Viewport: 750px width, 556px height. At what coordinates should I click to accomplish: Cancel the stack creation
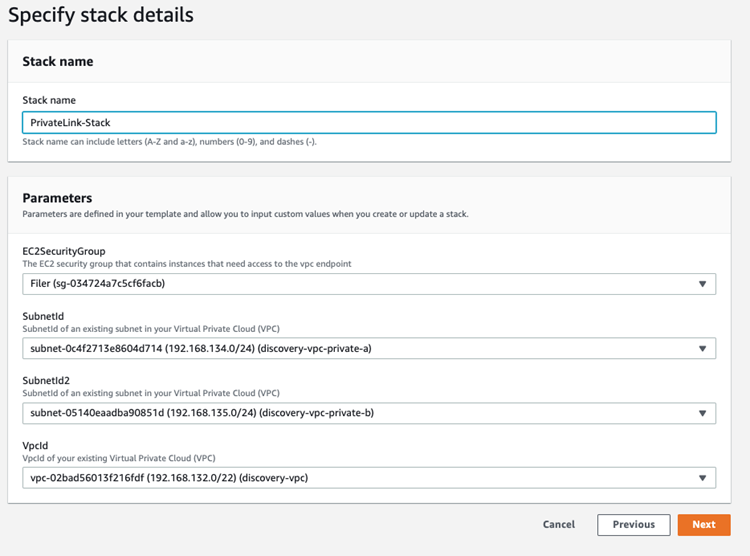[559, 524]
